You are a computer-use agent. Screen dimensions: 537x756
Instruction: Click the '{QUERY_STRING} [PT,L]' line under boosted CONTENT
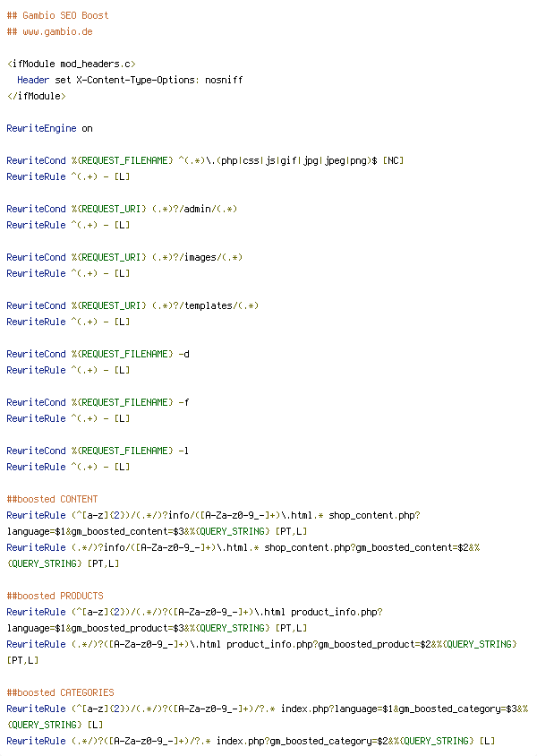pyautogui.click(x=63, y=563)
